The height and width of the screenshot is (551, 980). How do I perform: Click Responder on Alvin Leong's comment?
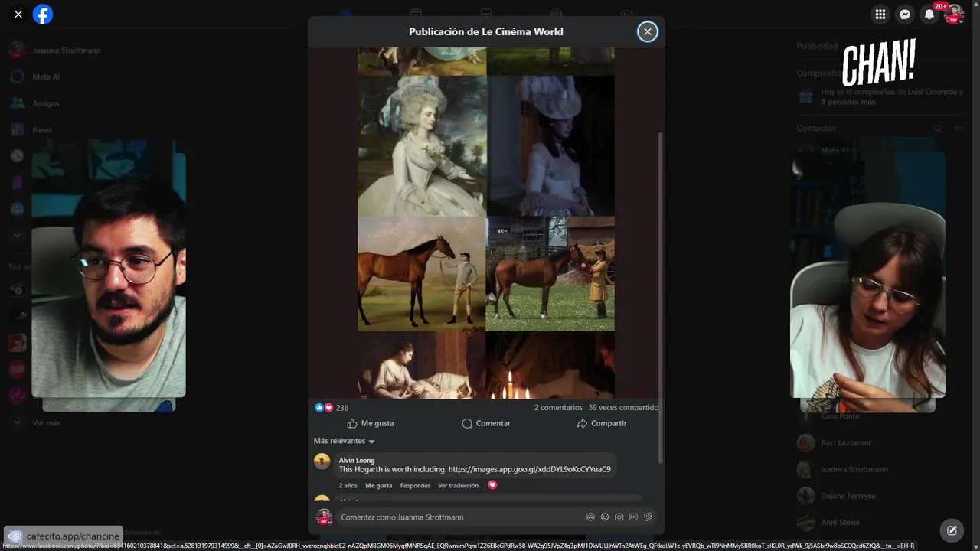coord(415,485)
